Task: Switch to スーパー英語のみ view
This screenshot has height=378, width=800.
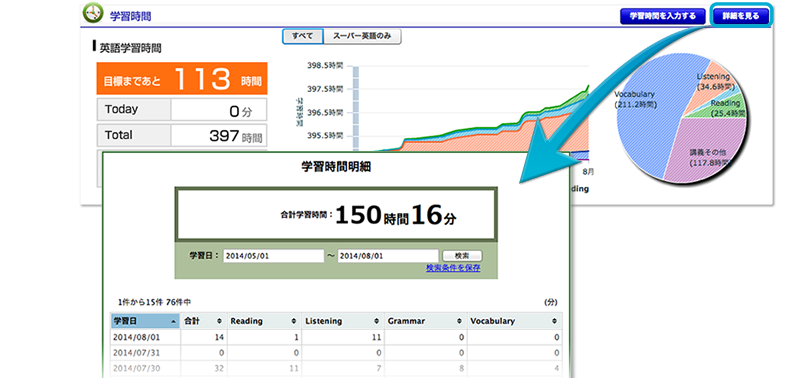Action: (362, 36)
